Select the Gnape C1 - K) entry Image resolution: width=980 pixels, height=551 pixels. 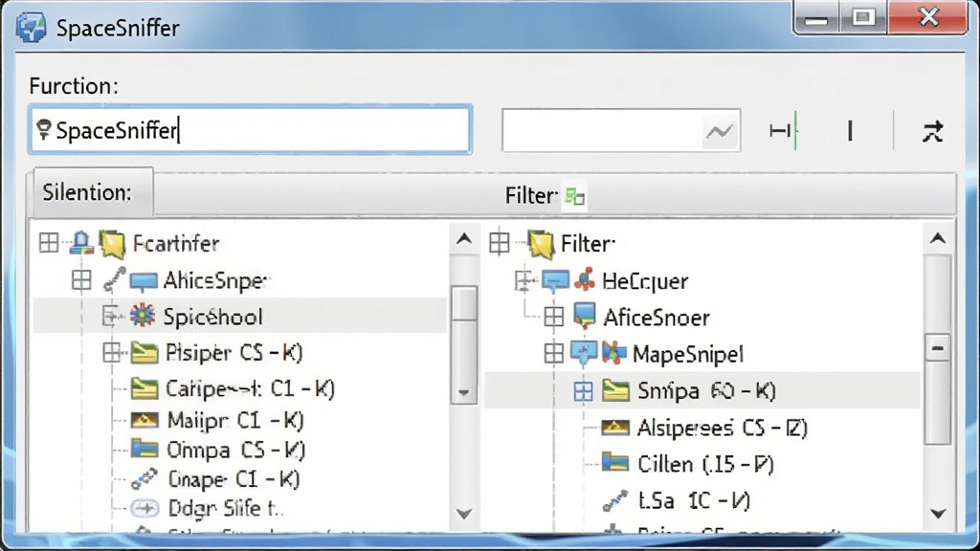point(234,479)
